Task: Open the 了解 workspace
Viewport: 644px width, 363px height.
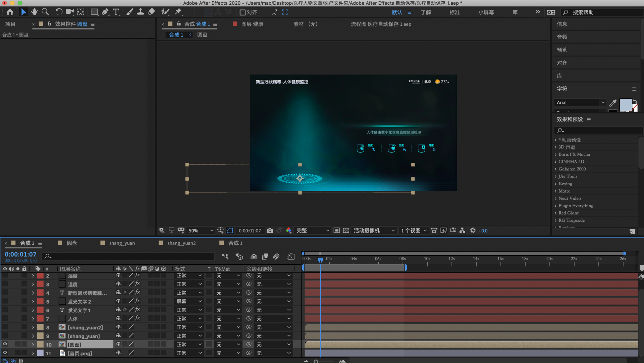Action: [x=426, y=12]
